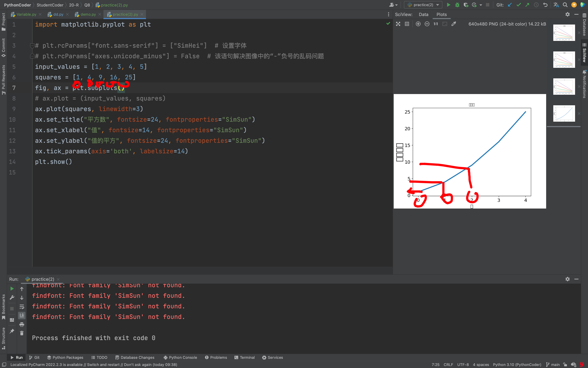The image size is (588, 368).
Task: Toggle soft-wrap in the Run console
Action: [x=22, y=307]
